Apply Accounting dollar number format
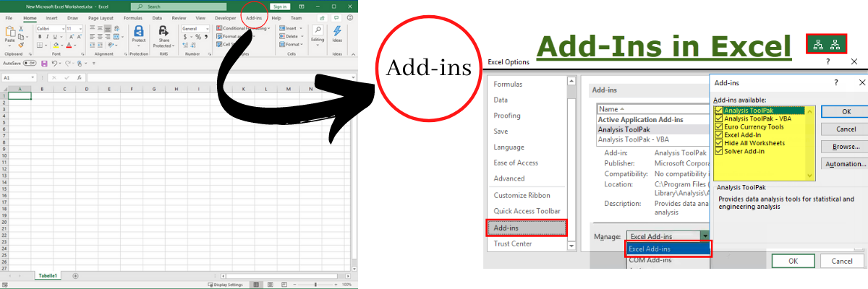 (185, 37)
